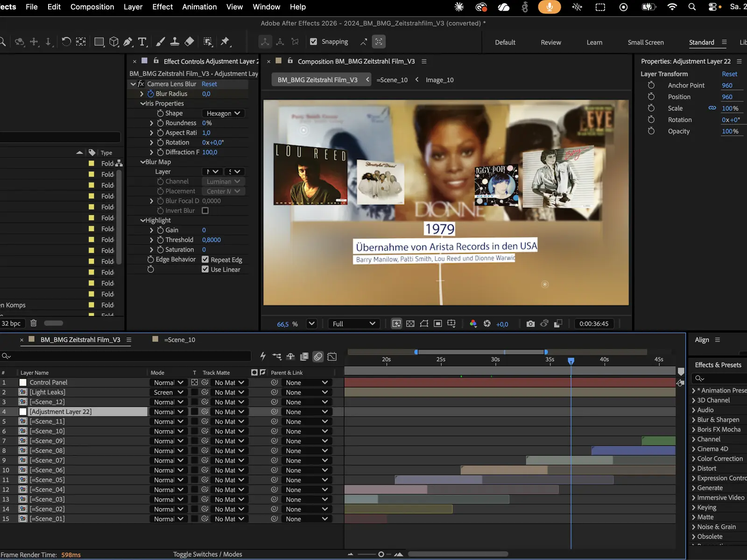Switch to the Small Screen workspace
Image resolution: width=747 pixels, height=560 pixels.
coord(646,42)
